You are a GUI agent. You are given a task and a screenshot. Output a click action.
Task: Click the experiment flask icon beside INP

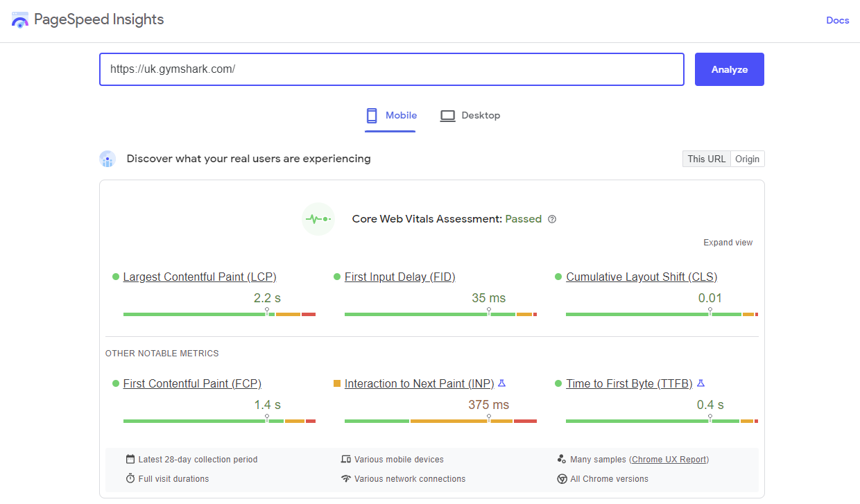pos(502,383)
